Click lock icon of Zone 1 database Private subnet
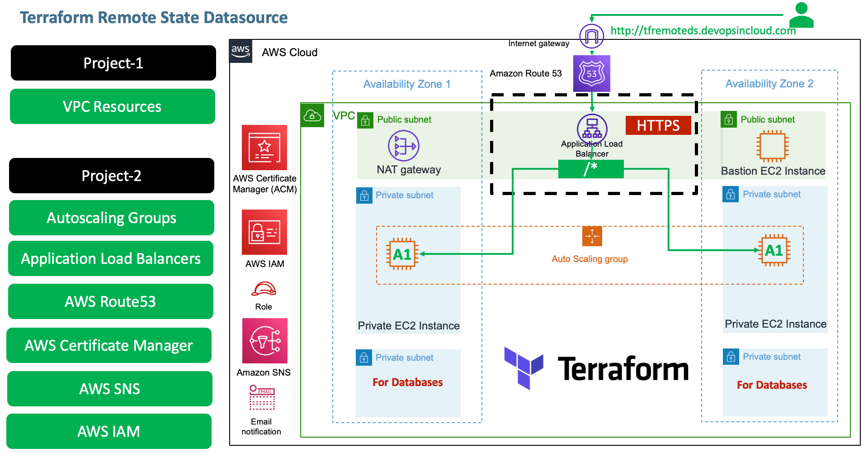The width and height of the screenshot is (868, 453). [x=364, y=358]
